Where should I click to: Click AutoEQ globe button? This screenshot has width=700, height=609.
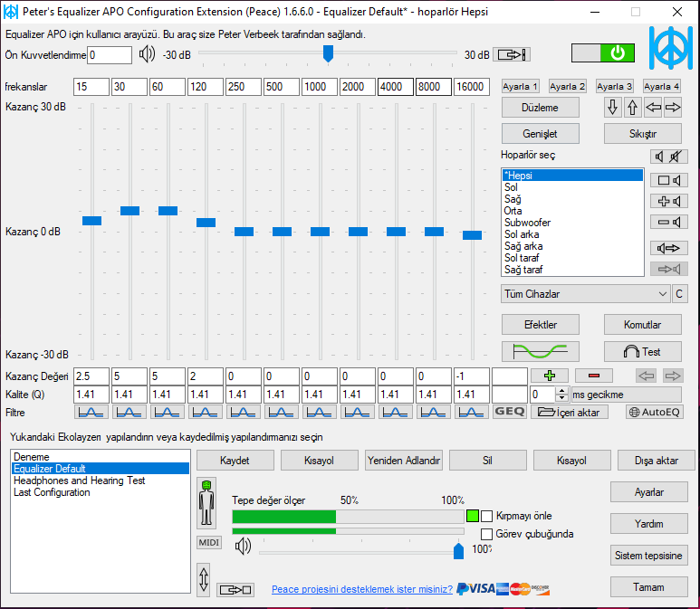coord(655,413)
